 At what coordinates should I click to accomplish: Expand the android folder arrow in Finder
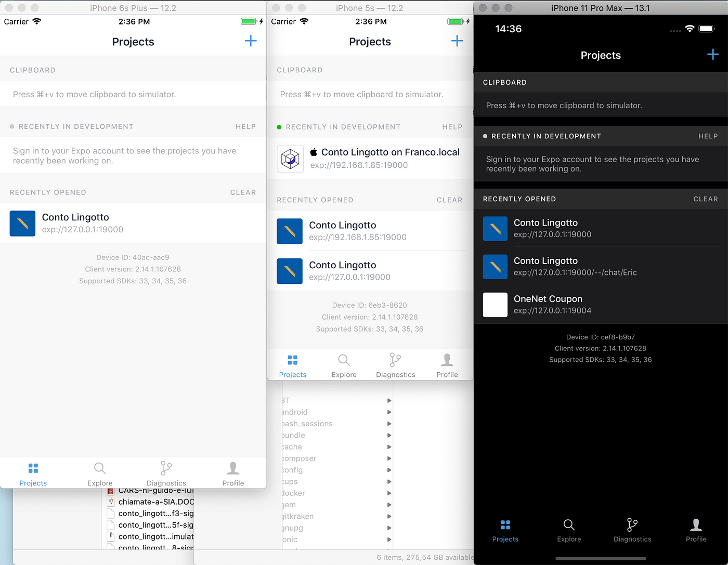point(389,412)
